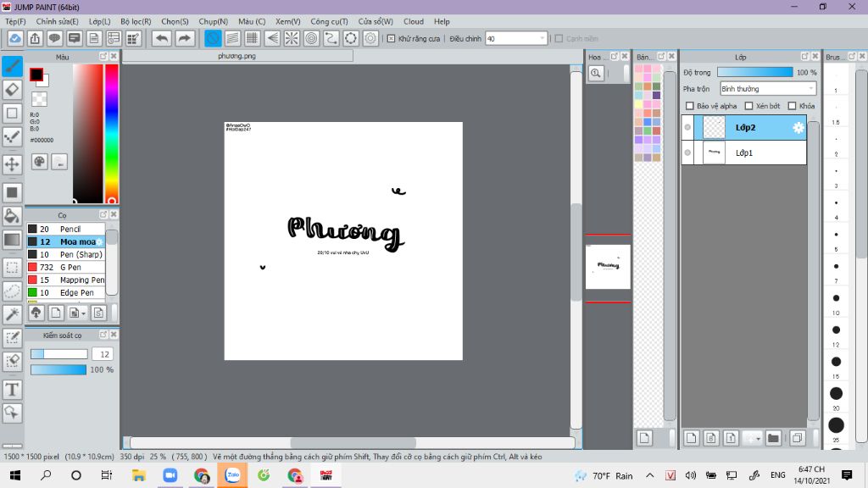Open the Công cụ(T) menu
This screenshot has height=488, width=868.
click(329, 21)
